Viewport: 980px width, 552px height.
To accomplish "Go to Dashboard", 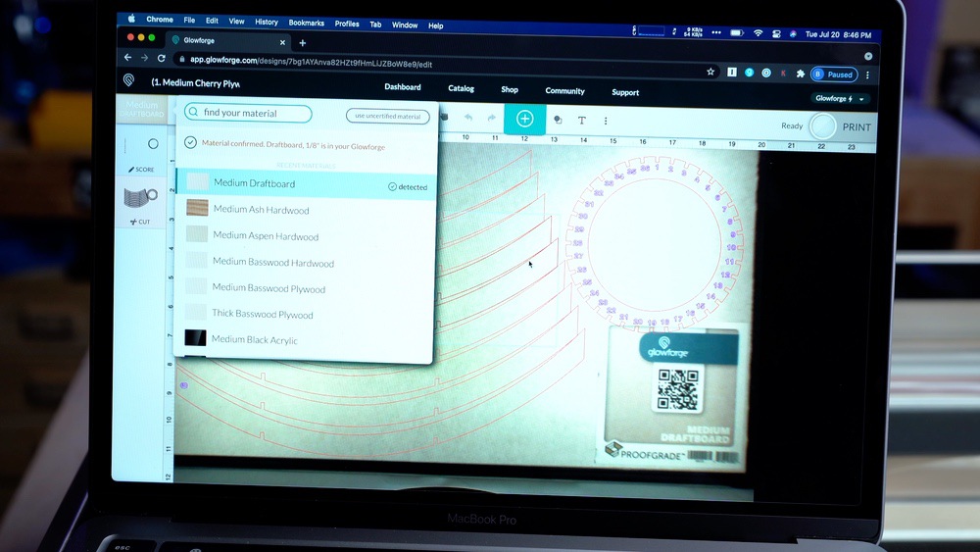I will pos(403,87).
